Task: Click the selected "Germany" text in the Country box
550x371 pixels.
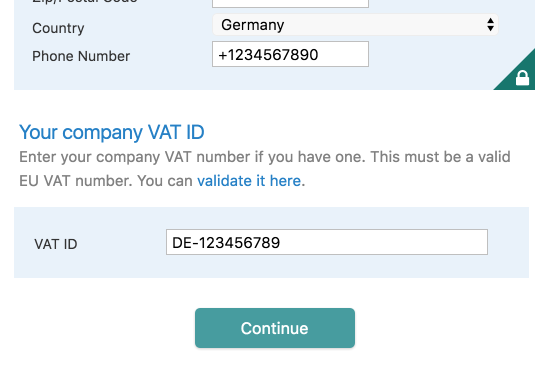Action: 253,25
